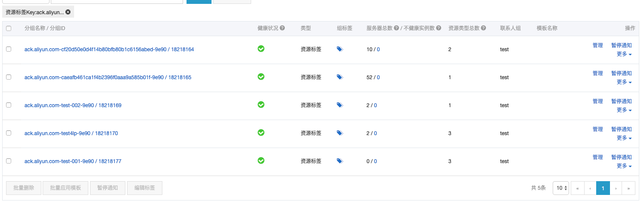Expand 更多 menu for test-001 group
The image size is (644, 213).
tap(624, 166)
